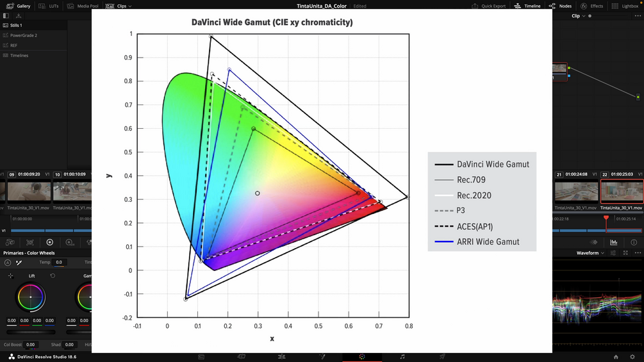Select the REF album
The width and height of the screenshot is (644, 362).
(33, 45)
